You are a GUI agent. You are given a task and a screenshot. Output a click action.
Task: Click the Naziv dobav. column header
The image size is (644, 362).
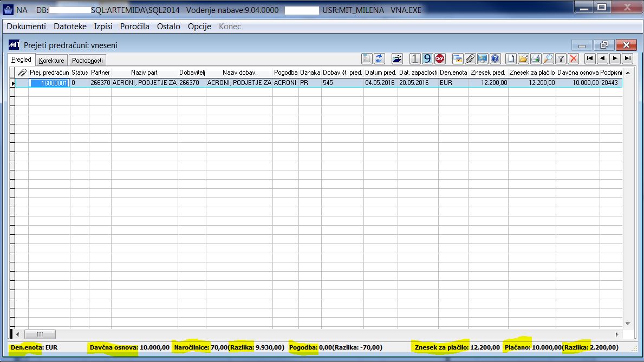(239, 72)
